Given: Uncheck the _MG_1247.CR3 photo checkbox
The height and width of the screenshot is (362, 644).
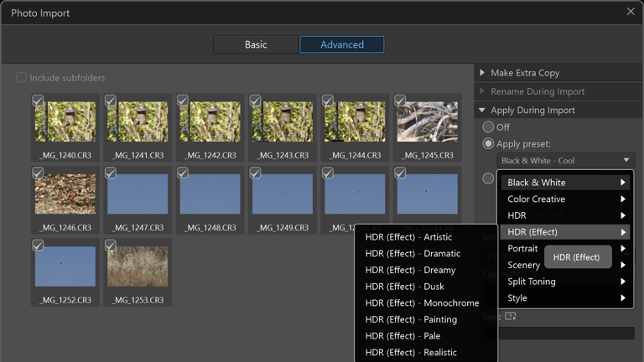Looking at the screenshot, I should coord(110,173).
